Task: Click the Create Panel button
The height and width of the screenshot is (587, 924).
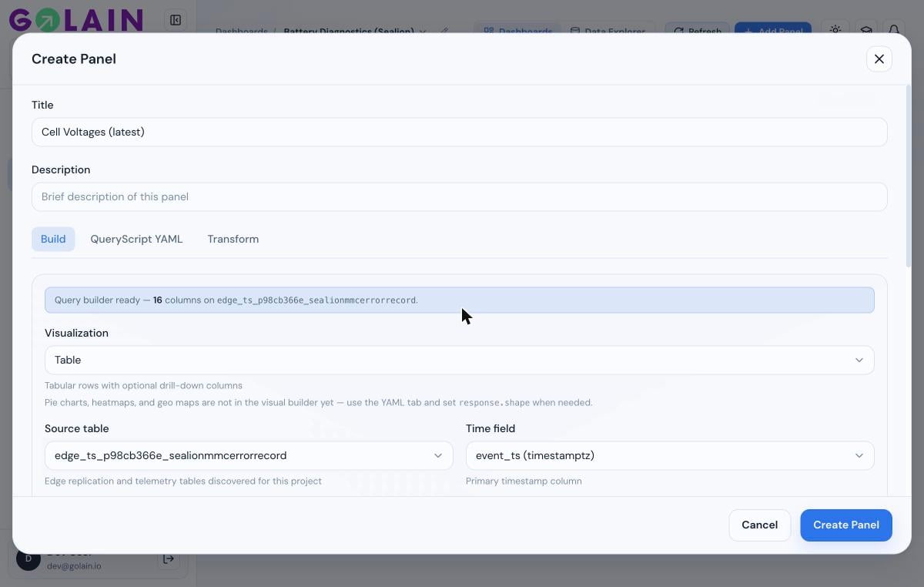Action: coord(845,525)
